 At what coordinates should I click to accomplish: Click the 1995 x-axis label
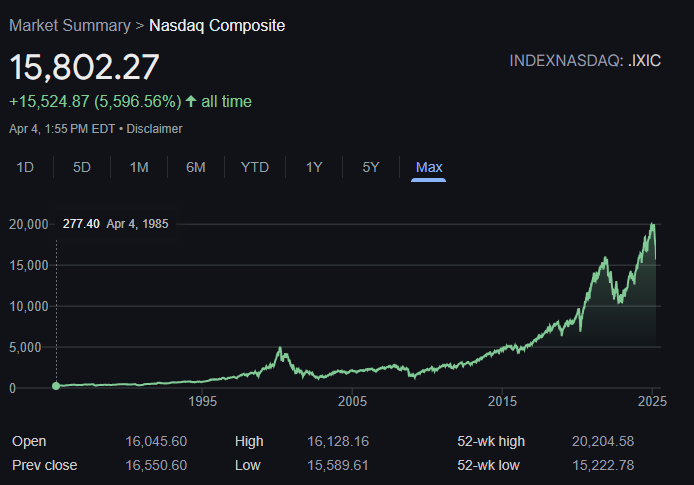[x=203, y=401]
